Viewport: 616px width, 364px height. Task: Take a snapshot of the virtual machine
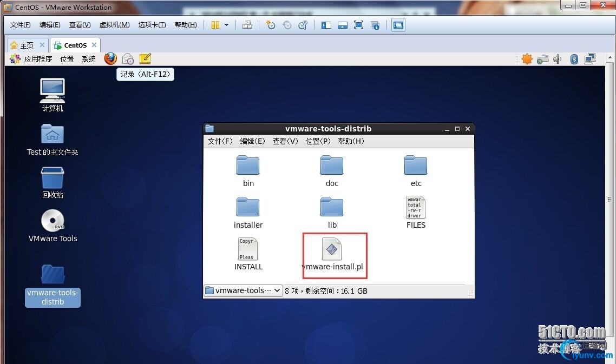pos(271,25)
